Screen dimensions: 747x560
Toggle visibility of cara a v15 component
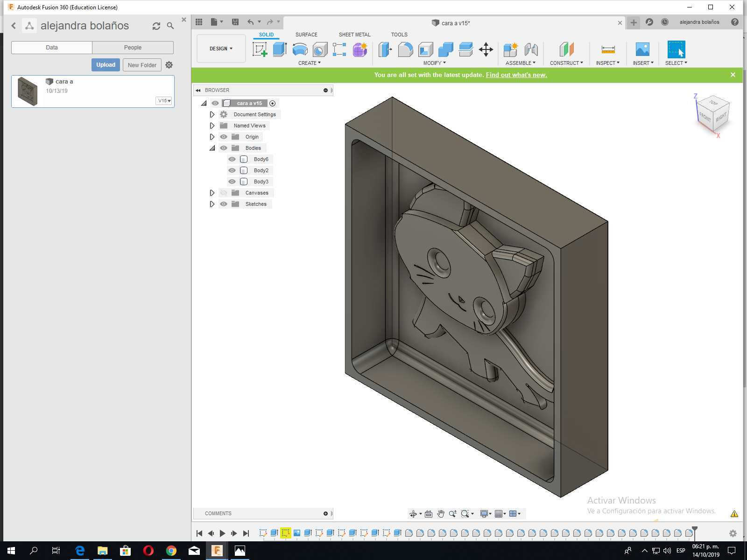[215, 103]
